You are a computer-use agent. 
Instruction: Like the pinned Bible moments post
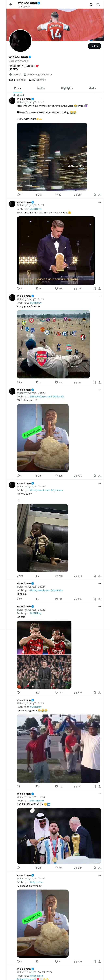click(x=57, y=194)
